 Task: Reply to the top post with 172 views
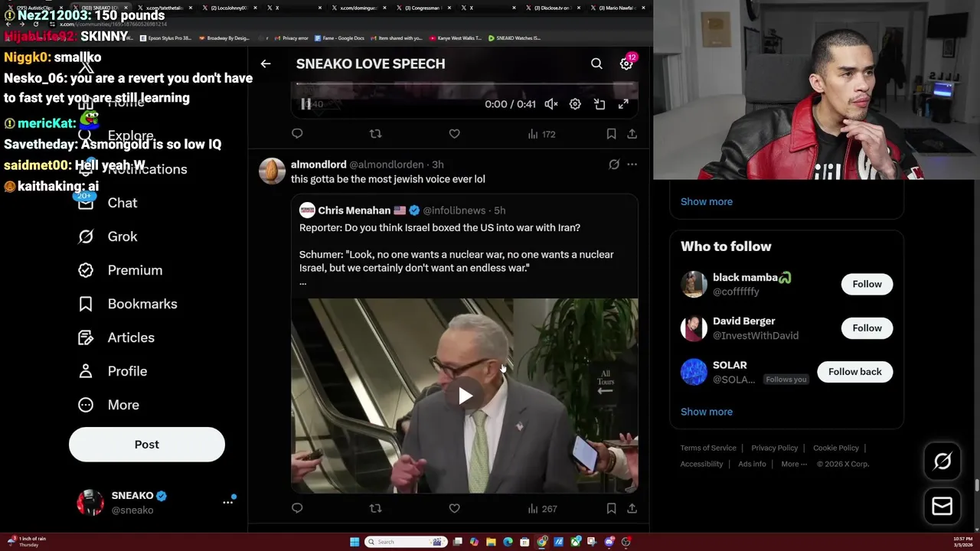[297, 134]
